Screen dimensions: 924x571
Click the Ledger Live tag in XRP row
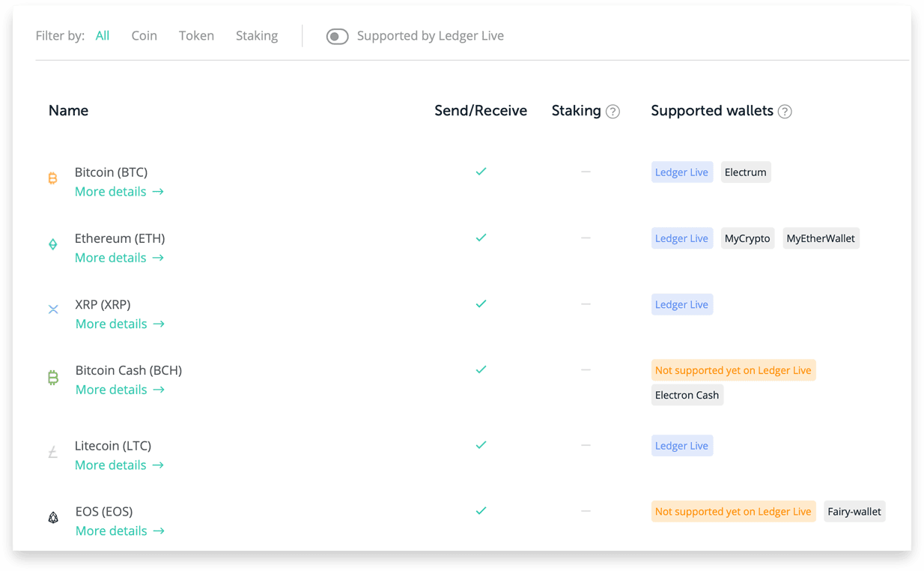click(x=681, y=304)
